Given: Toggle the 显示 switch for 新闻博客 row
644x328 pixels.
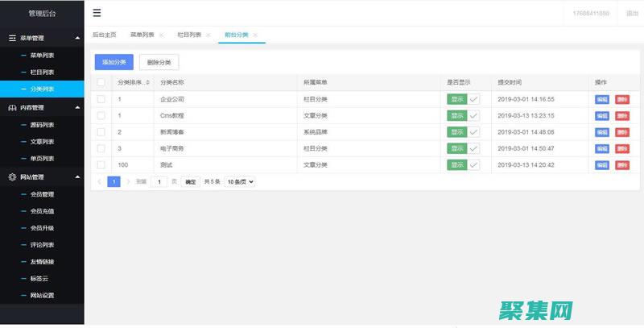Looking at the screenshot, I should click(x=463, y=132).
